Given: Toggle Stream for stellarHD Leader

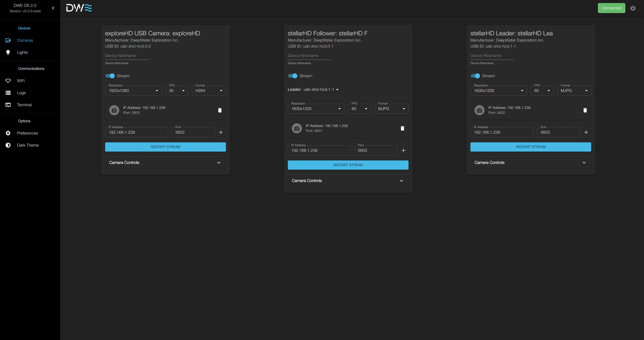Looking at the screenshot, I should tap(475, 76).
